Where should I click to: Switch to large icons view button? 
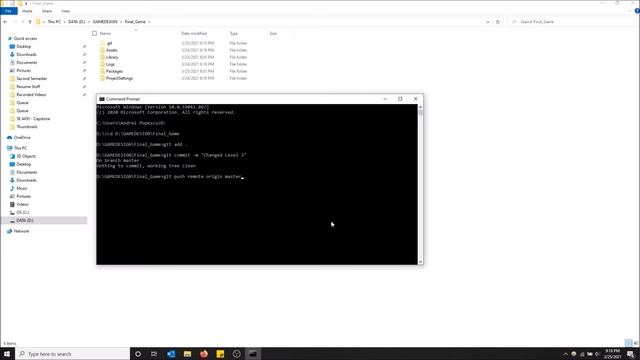(636, 343)
